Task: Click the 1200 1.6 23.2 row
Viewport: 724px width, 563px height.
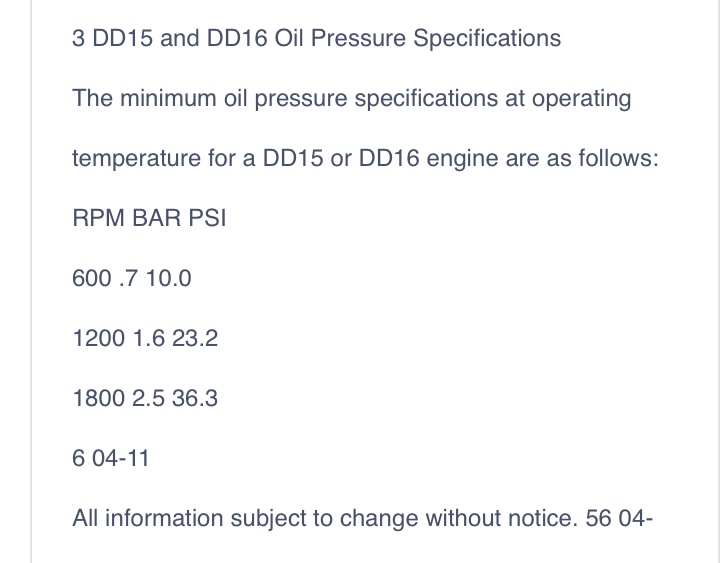Action: click(x=145, y=339)
